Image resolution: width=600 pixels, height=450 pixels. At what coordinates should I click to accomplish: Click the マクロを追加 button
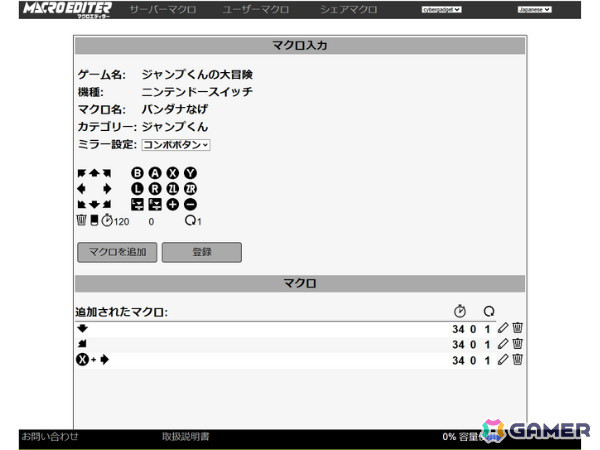point(117,252)
